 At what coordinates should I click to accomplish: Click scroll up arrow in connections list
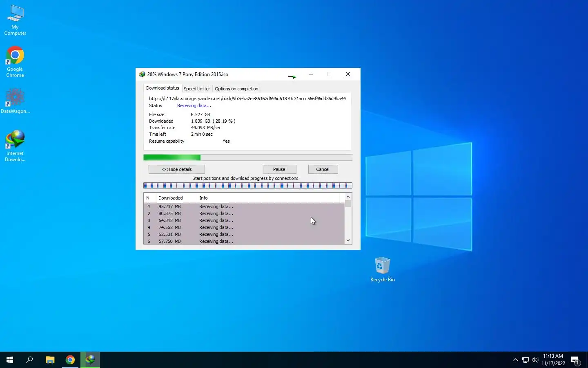coord(348,197)
